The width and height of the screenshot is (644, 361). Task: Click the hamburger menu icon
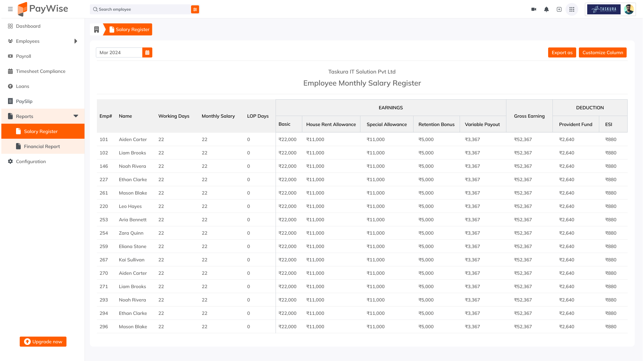10,9
